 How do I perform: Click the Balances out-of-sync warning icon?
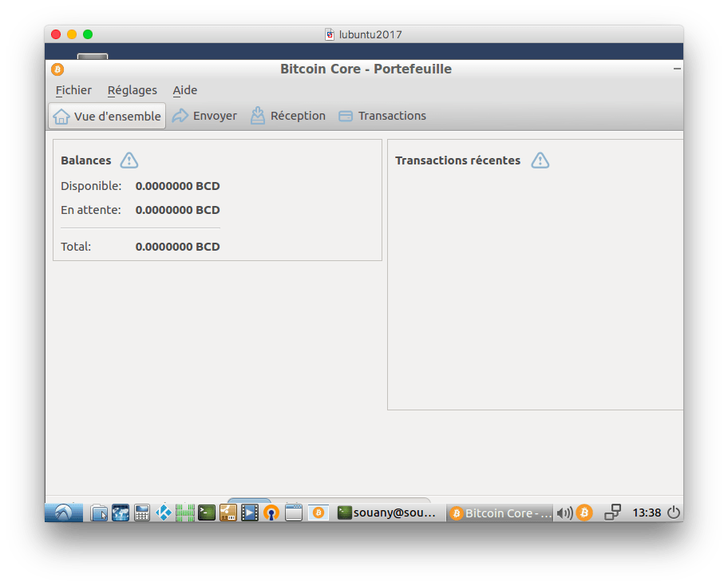click(129, 160)
